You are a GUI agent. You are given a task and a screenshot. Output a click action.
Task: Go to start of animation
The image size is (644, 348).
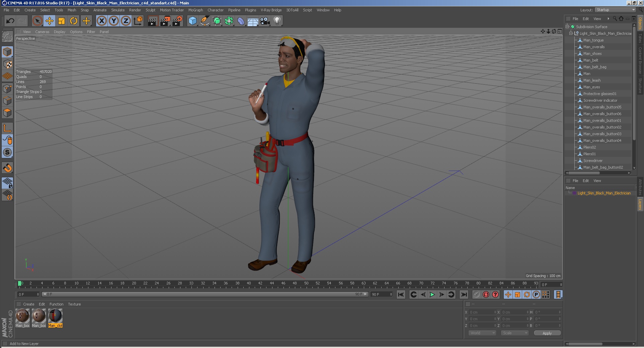(401, 294)
